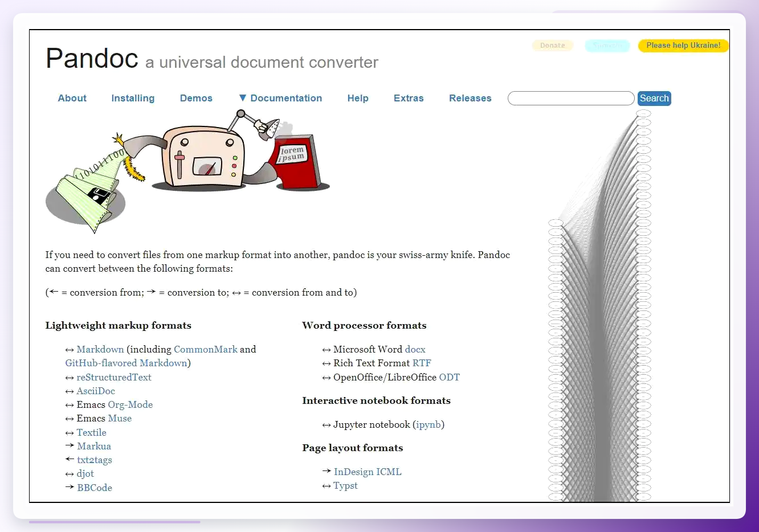Follow the reStructuredText link
759x532 pixels.
(114, 377)
